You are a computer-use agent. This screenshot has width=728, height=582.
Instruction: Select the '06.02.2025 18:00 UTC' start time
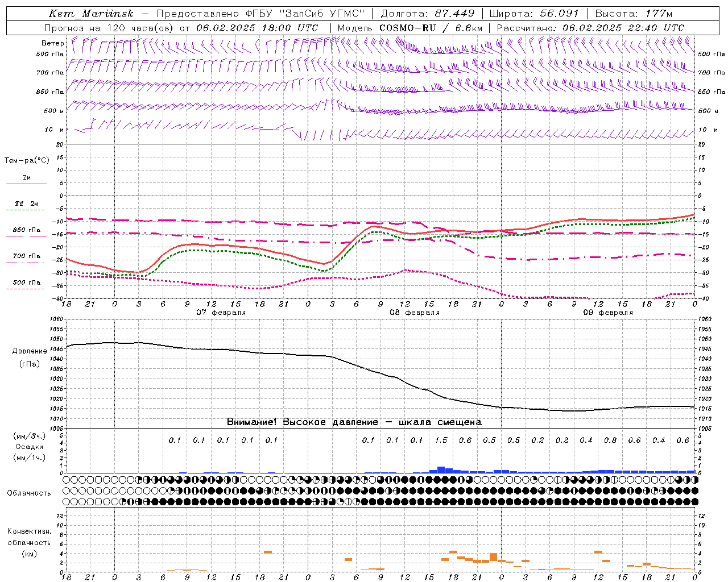[x=258, y=28]
